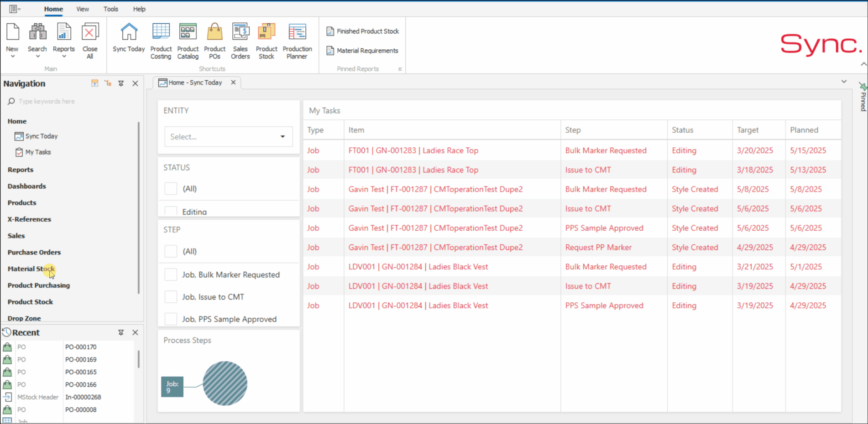Open the View menu tab
The height and width of the screenshot is (424, 868).
[83, 9]
